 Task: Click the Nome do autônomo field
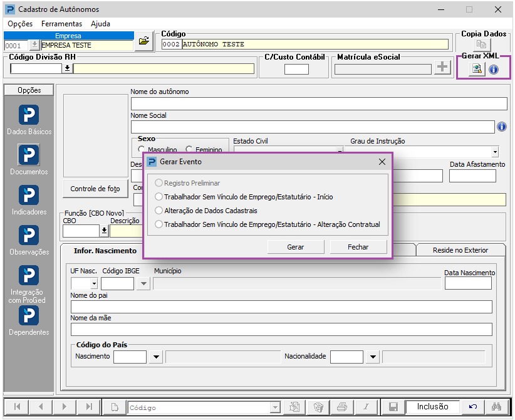tap(319, 103)
